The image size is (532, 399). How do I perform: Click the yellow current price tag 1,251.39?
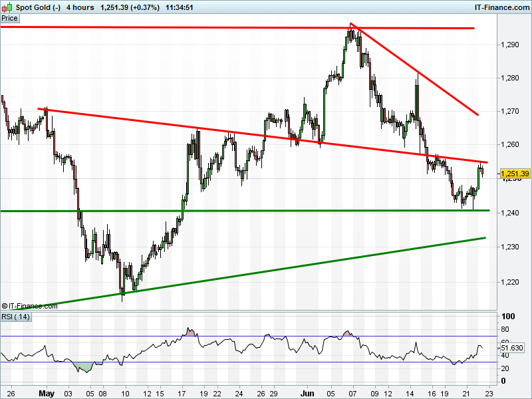(x=515, y=174)
